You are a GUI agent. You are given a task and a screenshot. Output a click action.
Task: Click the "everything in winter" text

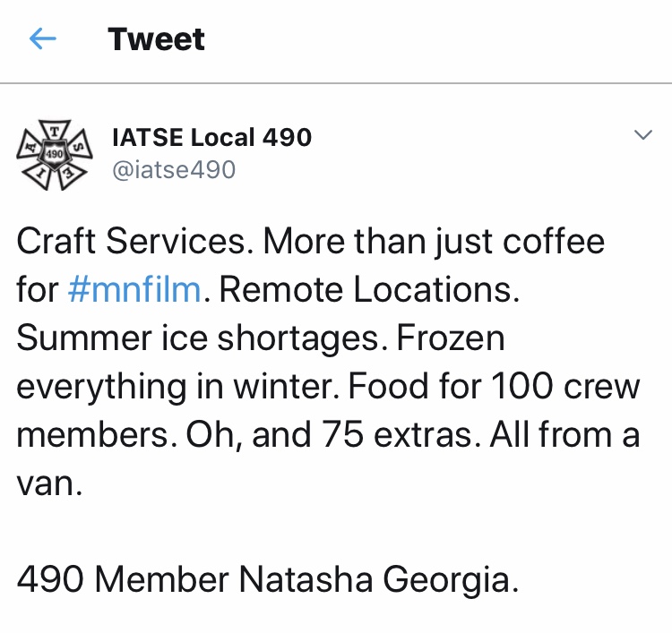click(x=174, y=387)
